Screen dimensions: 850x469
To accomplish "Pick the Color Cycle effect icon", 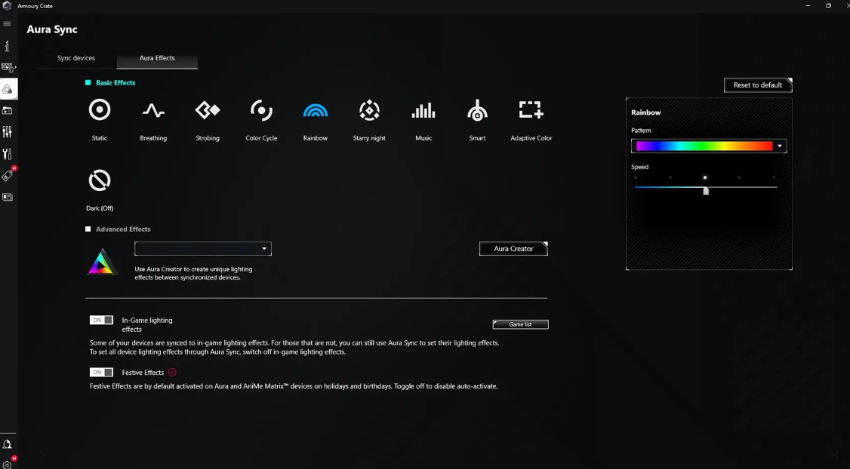I will click(261, 110).
